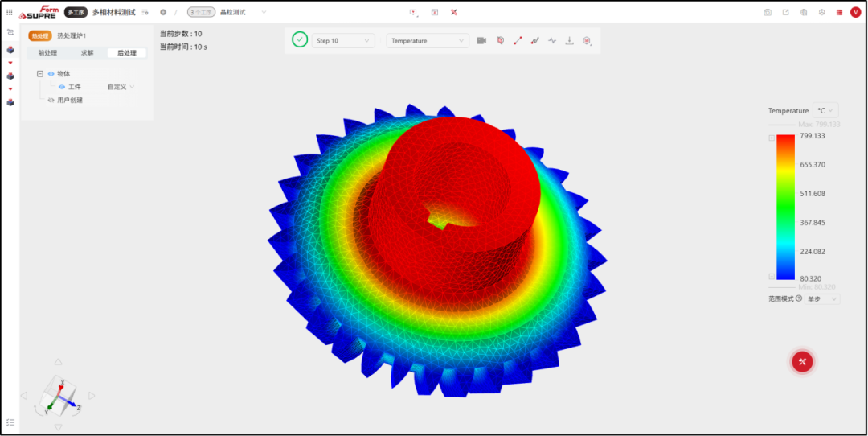The width and height of the screenshot is (868, 436).
Task: Toggle visibility eye of 工件
Action: pos(62,87)
